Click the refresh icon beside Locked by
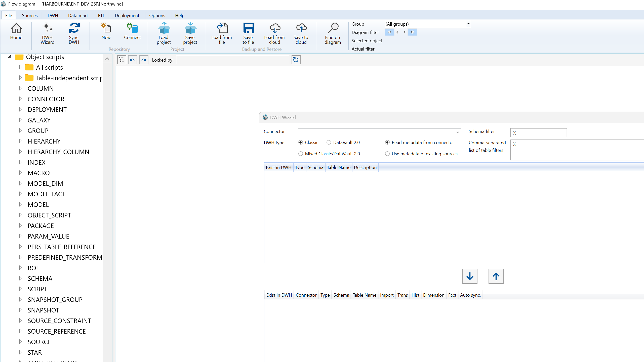Viewport: 644px width, 362px height. [296, 60]
